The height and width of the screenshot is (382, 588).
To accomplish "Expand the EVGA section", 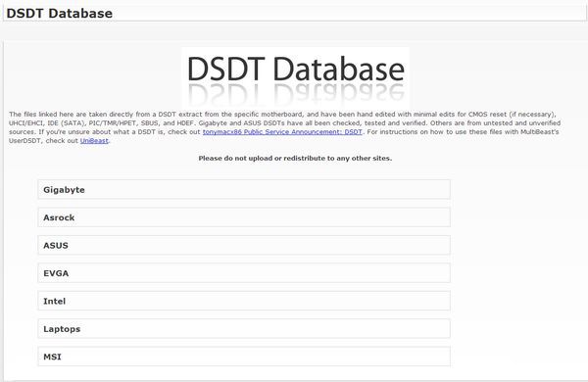I will (244, 273).
